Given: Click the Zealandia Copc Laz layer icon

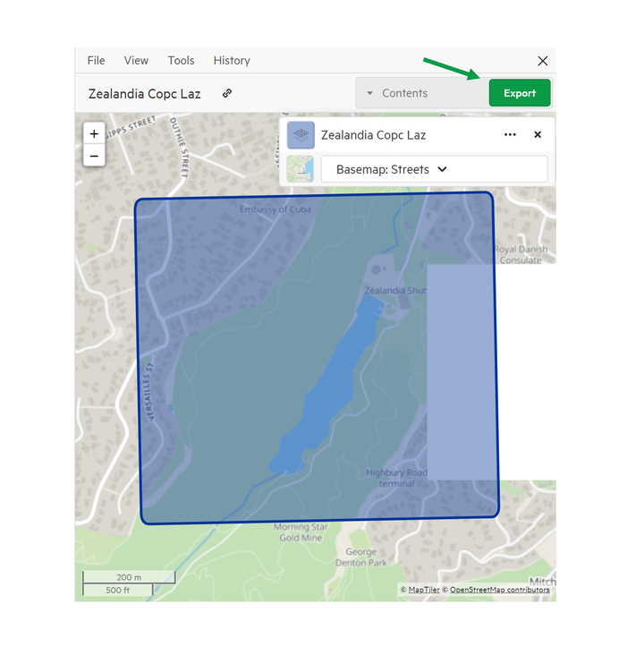Looking at the screenshot, I should point(301,134).
